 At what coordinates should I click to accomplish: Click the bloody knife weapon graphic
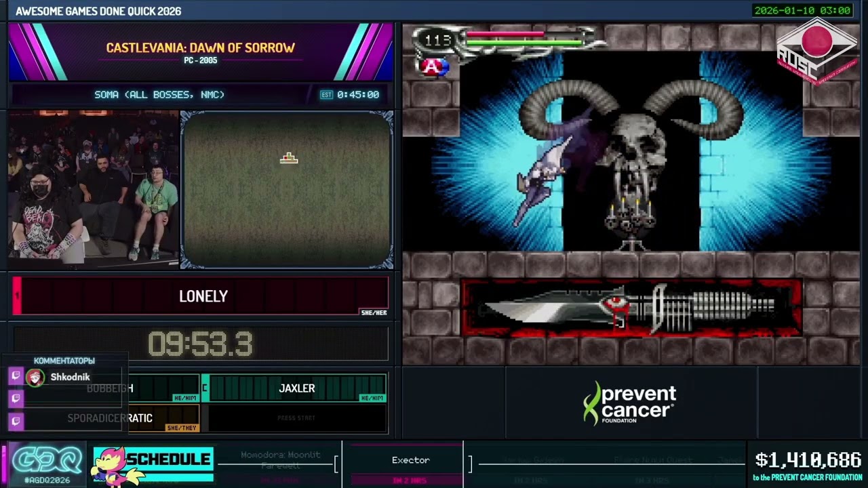[631, 309]
